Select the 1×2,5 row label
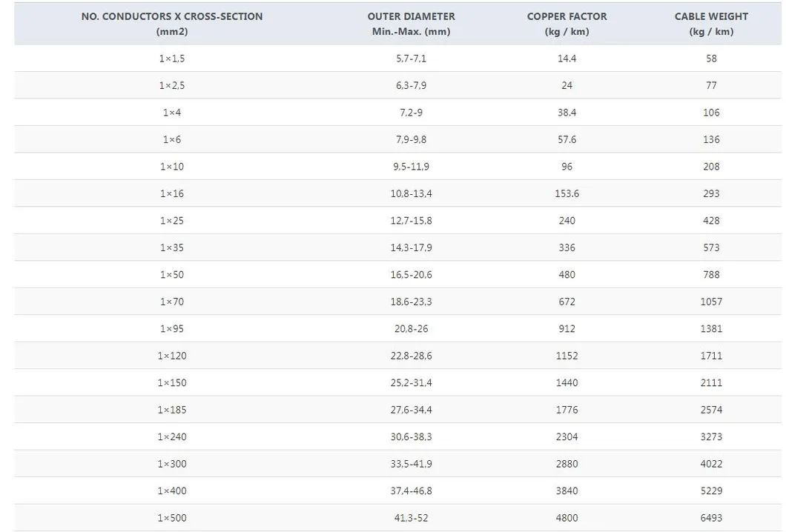Screen dimensions: 786x532 click(x=172, y=86)
